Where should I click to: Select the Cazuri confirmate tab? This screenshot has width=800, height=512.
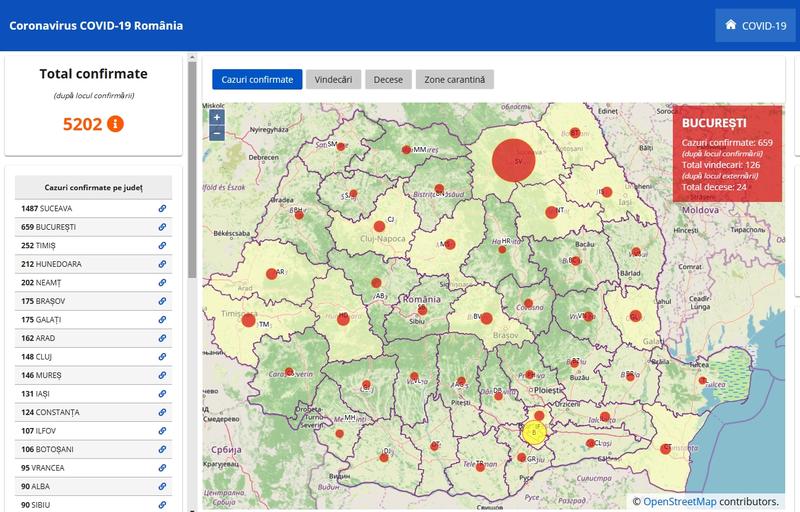pyautogui.click(x=257, y=79)
